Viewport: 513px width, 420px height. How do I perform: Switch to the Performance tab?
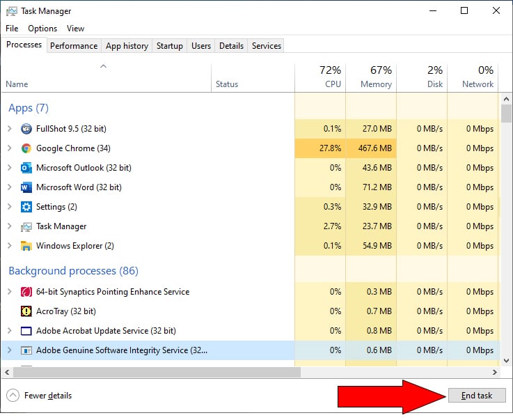74,46
